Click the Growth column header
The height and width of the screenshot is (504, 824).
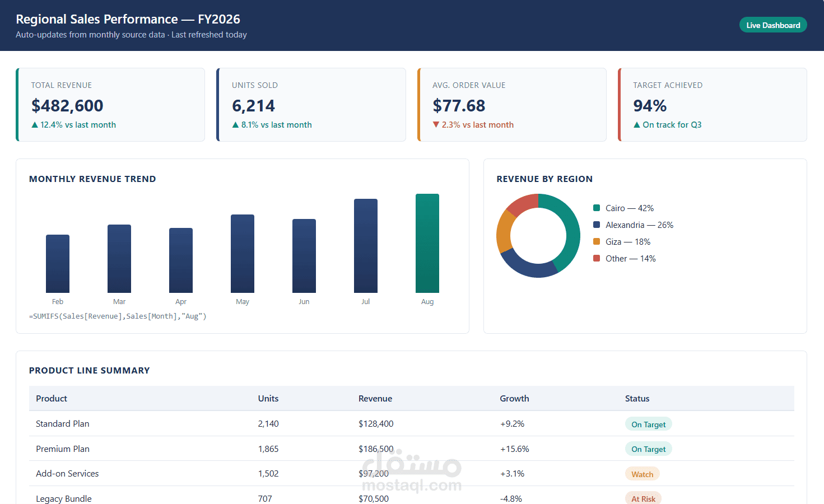click(x=514, y=399)
